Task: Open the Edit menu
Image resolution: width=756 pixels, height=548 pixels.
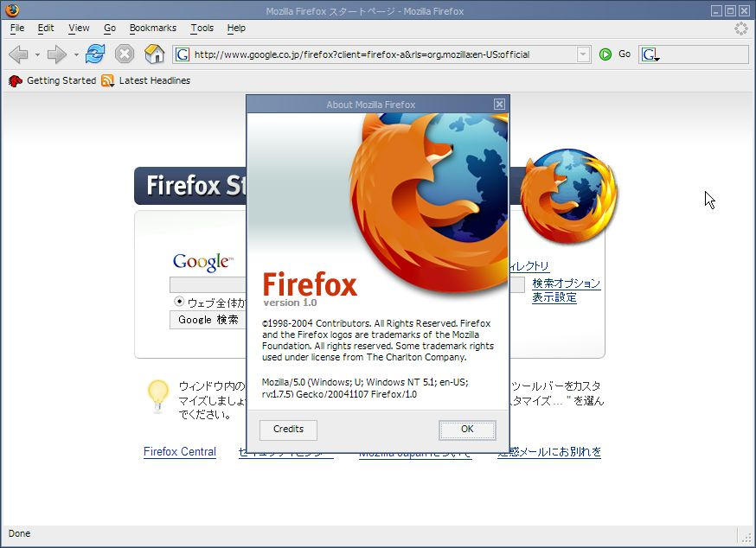Action: (46, 28)
